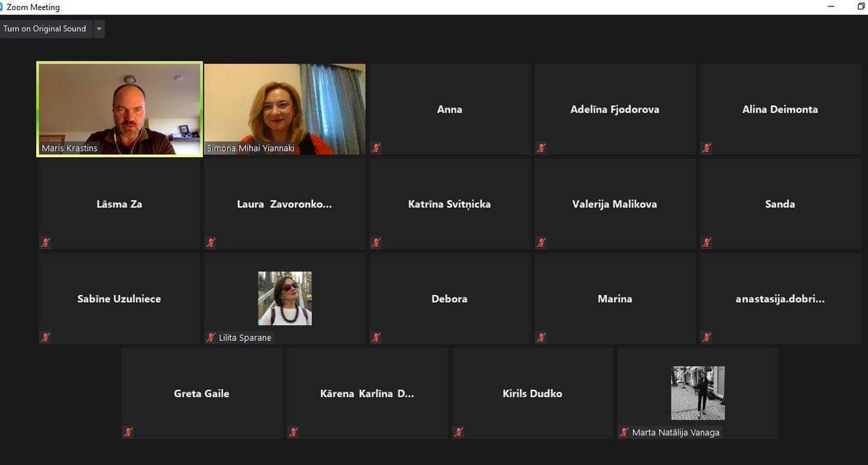Viewport: 868px width, 465px height.
Task: Click the name Kārena Karlīna D...
Action: click(x=367, y=393)
